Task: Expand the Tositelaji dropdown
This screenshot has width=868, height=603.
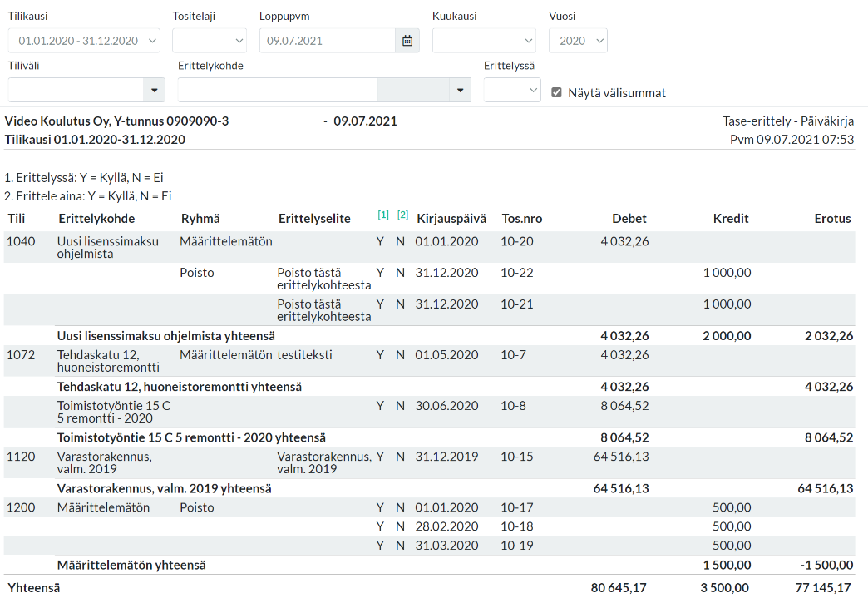Action: [210, 41]
